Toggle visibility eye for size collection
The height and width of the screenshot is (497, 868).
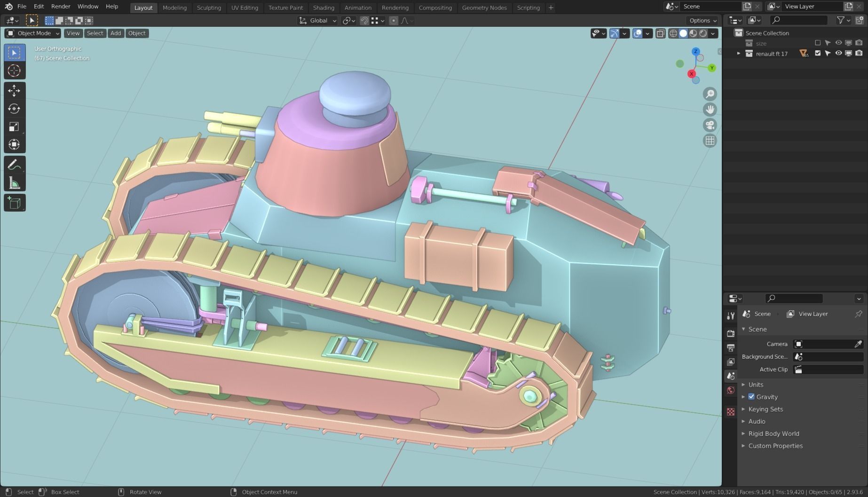pos(838,43)
